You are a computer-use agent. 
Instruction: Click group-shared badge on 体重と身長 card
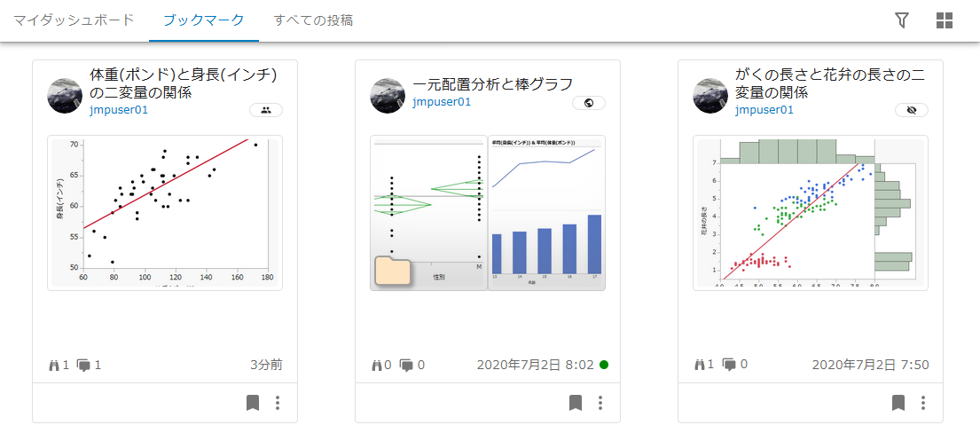[266, 110]
